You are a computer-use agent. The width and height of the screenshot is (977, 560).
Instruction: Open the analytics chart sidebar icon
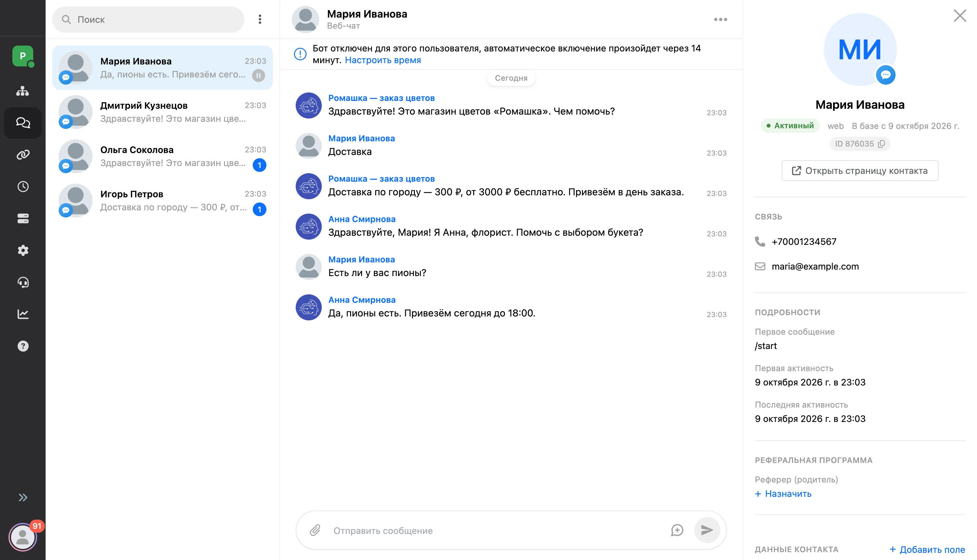[23, 314]
